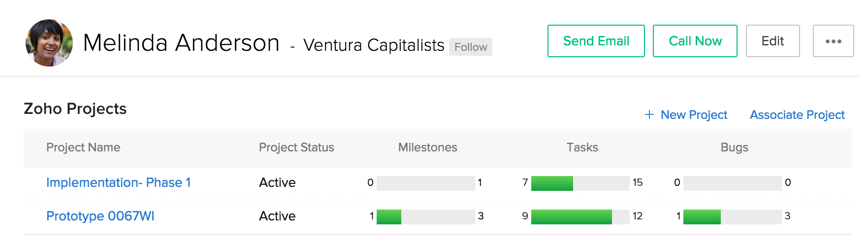Click the Ventura Capitalists company name
Screen dimensions: 868x250
pos(374,45)
